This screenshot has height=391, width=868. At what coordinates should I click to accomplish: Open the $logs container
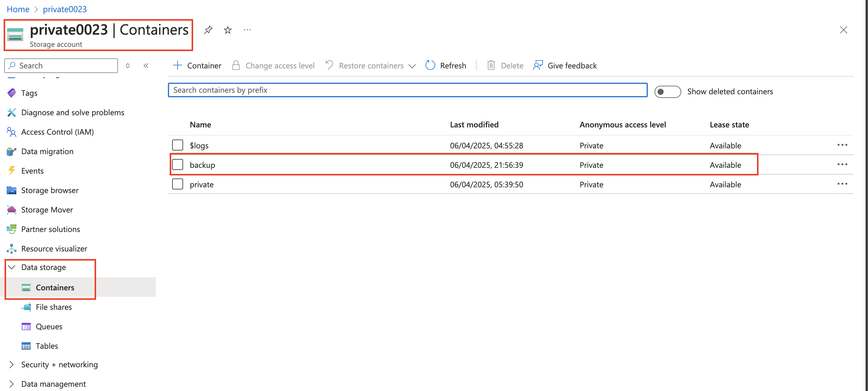point(199,146)
